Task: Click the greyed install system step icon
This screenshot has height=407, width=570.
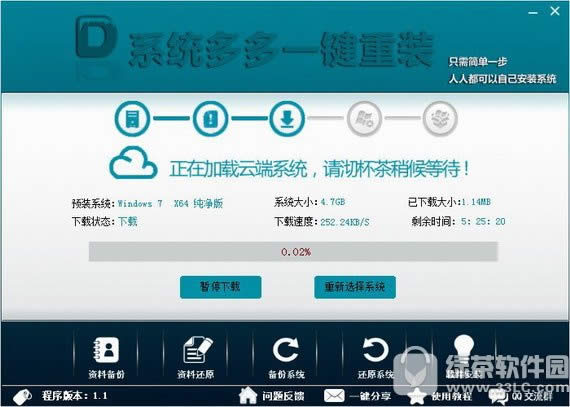Action: [364, 118]
